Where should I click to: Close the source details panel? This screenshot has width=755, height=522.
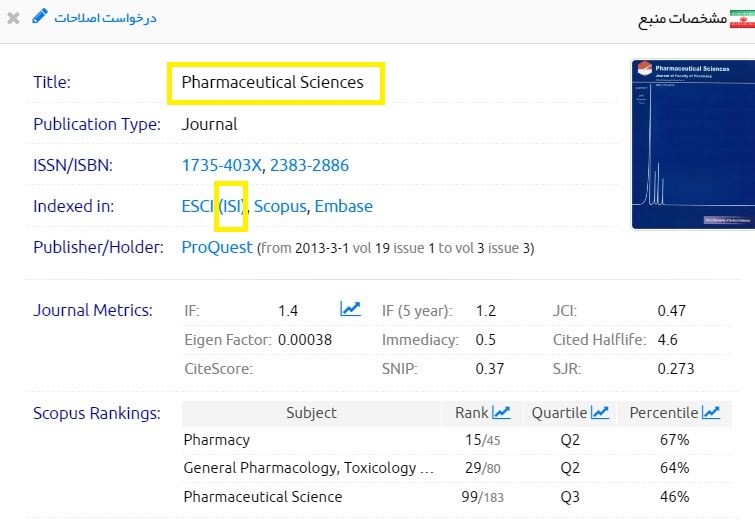pyautogui.click(x=13, y=18)
